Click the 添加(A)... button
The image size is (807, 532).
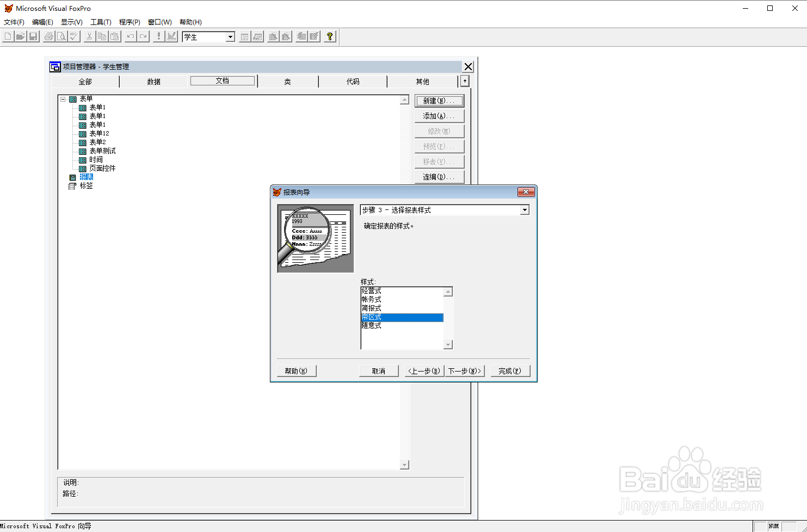(439, 116)
